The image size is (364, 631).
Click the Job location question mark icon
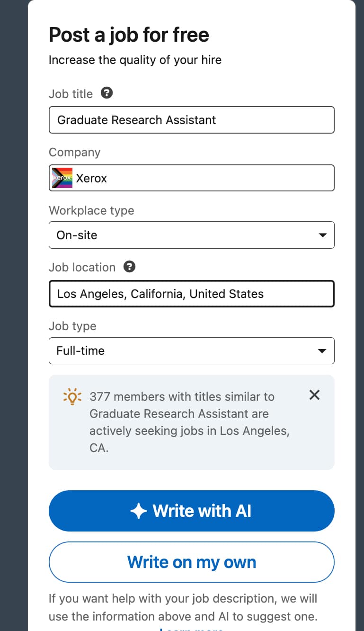pos(129,267)
